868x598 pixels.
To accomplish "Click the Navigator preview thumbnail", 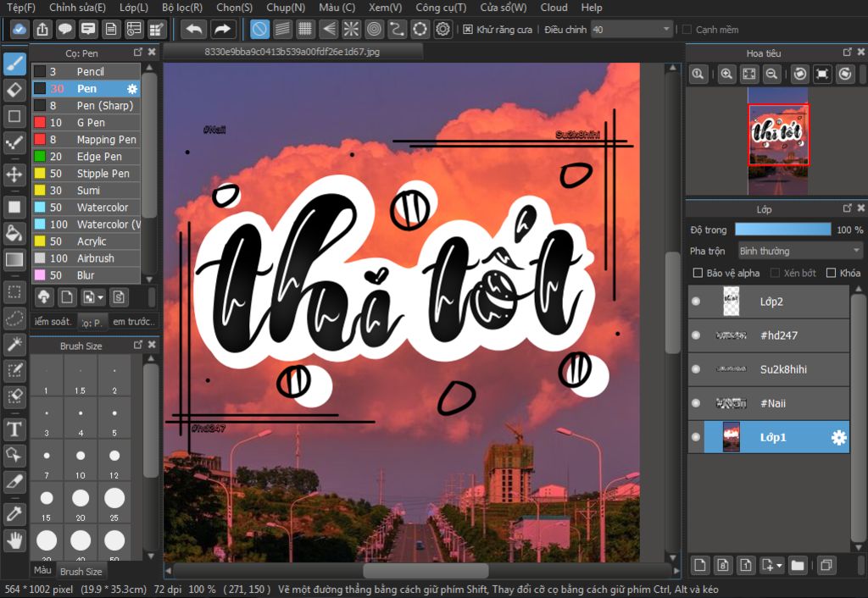I will coord(778,141).
